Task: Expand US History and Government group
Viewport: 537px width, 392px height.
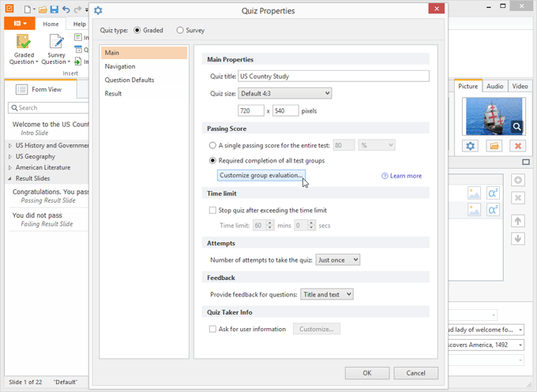Action: coord(10,146)
